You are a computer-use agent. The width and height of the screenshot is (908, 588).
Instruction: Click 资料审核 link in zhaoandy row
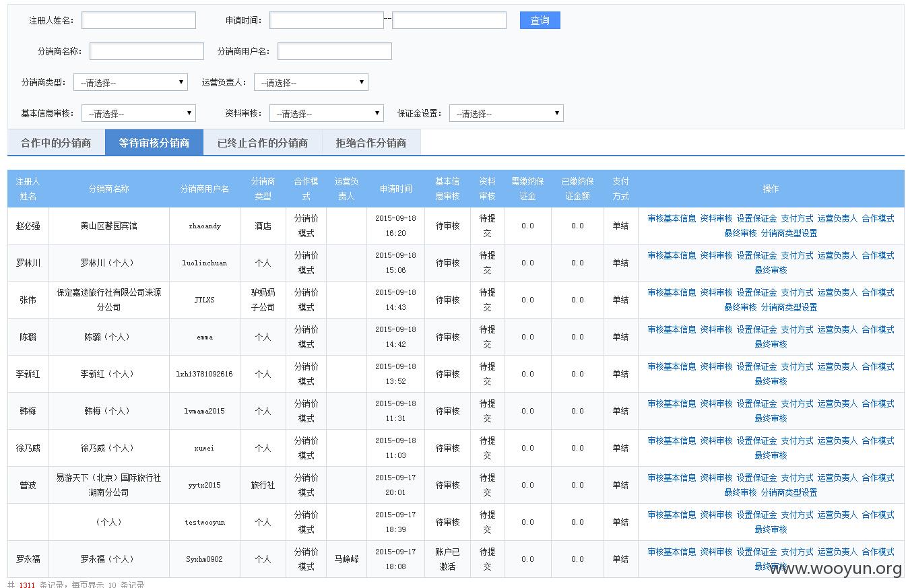coord(716,218)
